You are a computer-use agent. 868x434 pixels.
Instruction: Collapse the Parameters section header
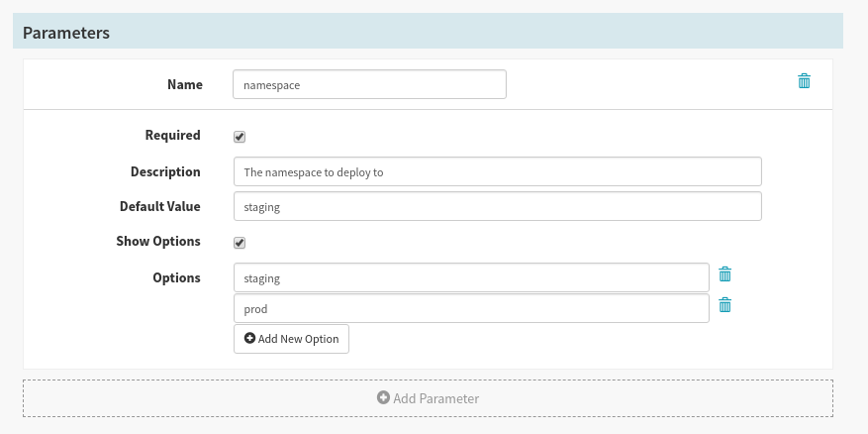pyautogui.click(x=428, y=33)
